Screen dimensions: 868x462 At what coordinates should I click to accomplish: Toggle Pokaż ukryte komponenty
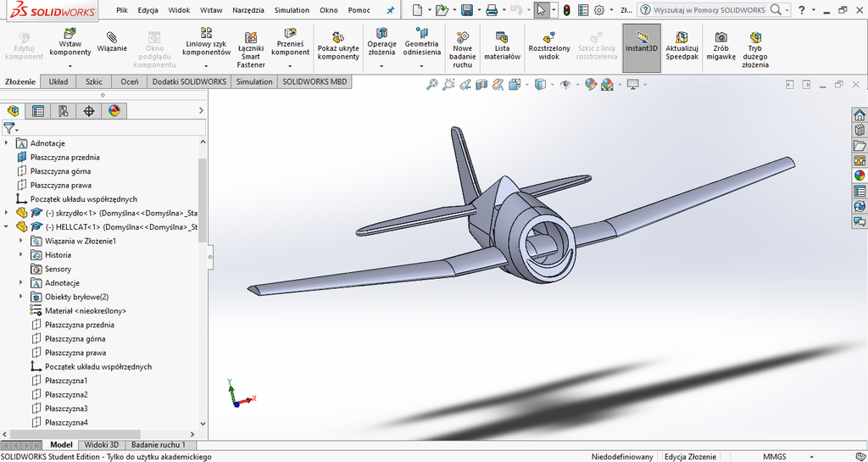[338, 38]
